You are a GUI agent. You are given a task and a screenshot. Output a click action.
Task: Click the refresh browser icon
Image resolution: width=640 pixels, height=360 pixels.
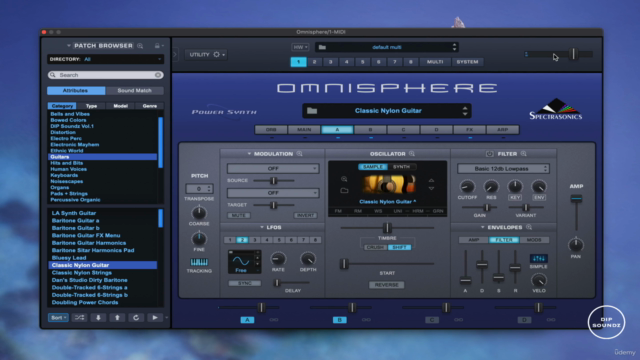pyautogui.click(x=136, y=318)
